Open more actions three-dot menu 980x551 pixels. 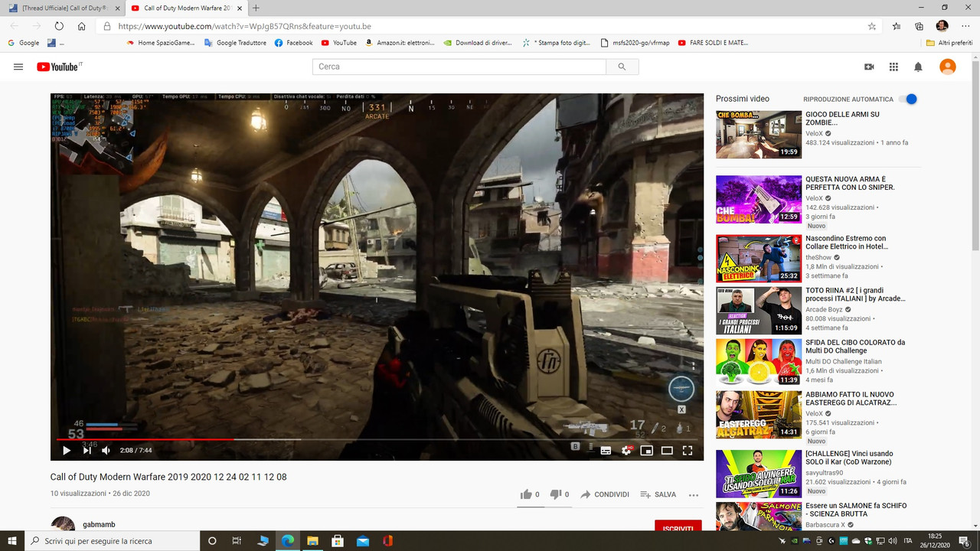click(x=694, y=495)
